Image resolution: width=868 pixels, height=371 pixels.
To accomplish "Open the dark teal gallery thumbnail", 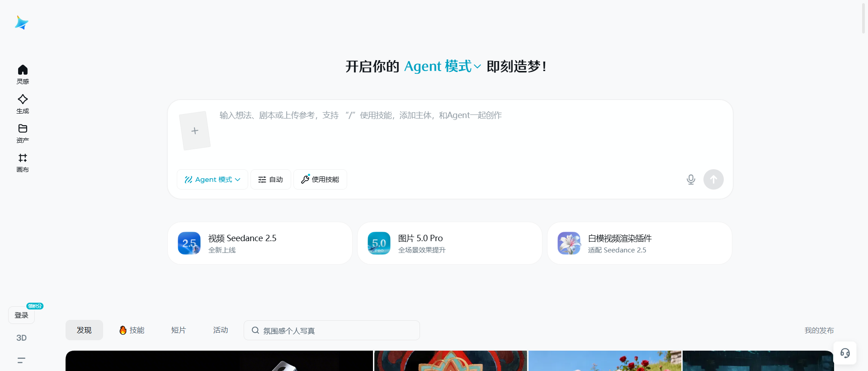I will click(x=758, y=361).
